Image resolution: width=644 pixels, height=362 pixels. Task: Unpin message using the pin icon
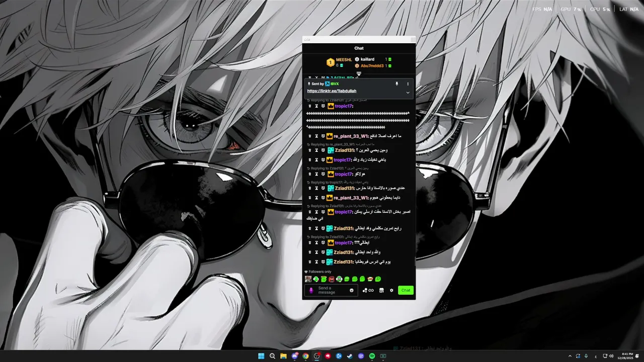click(x=396, y=84)
